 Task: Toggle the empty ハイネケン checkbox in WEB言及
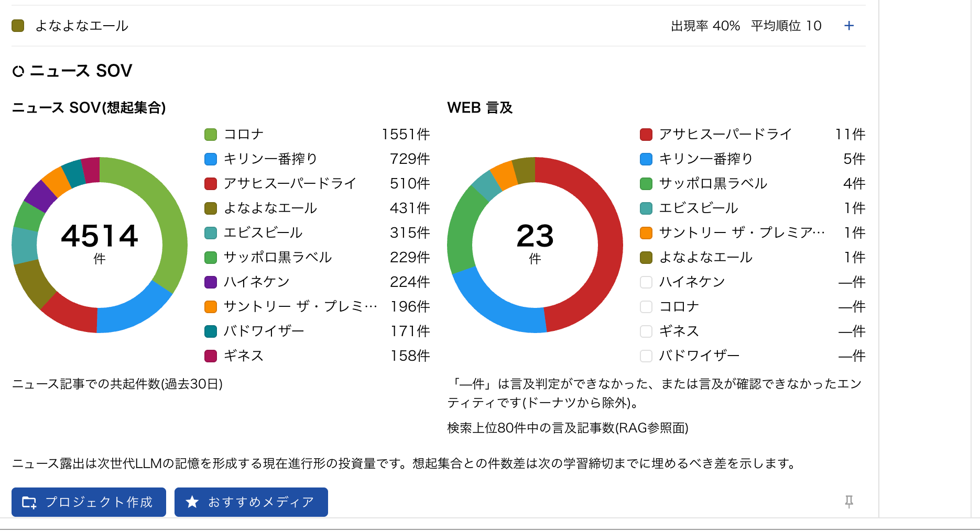pyautogui.click(x=646, y=282)
